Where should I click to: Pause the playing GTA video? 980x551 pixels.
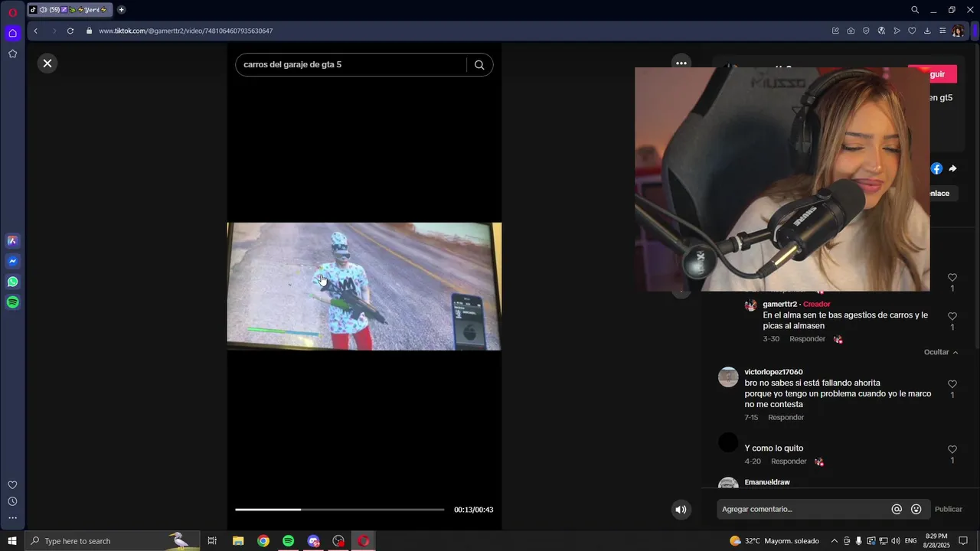coord(364,286)
